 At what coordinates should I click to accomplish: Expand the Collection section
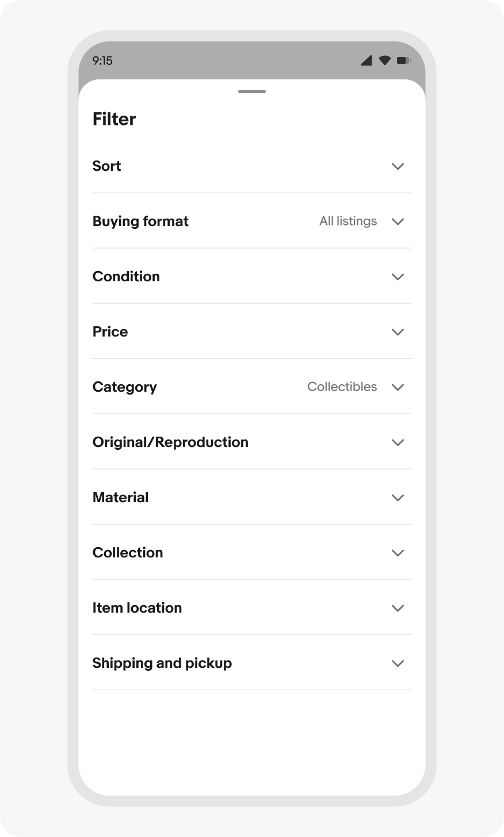pyautogui.click(x=398, y=553)
